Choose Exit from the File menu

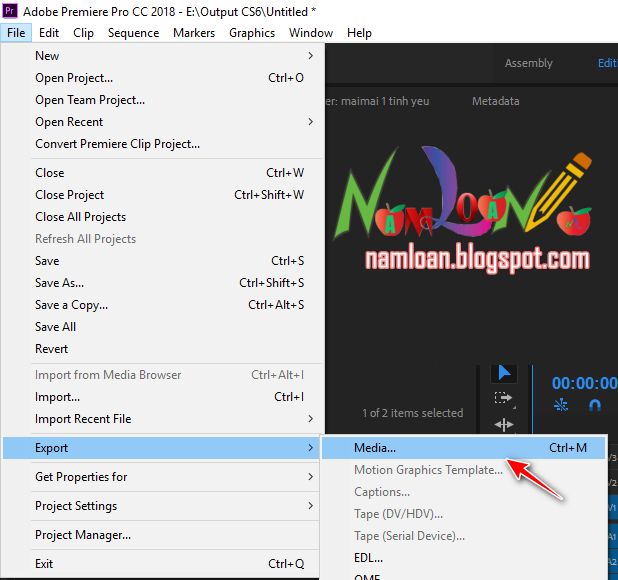click(161, 564)
